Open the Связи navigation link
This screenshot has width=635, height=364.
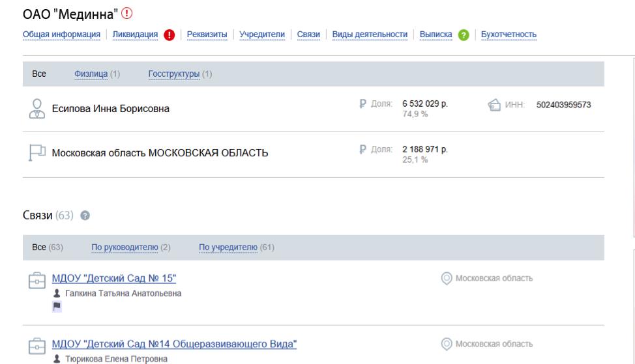[308, 35]
